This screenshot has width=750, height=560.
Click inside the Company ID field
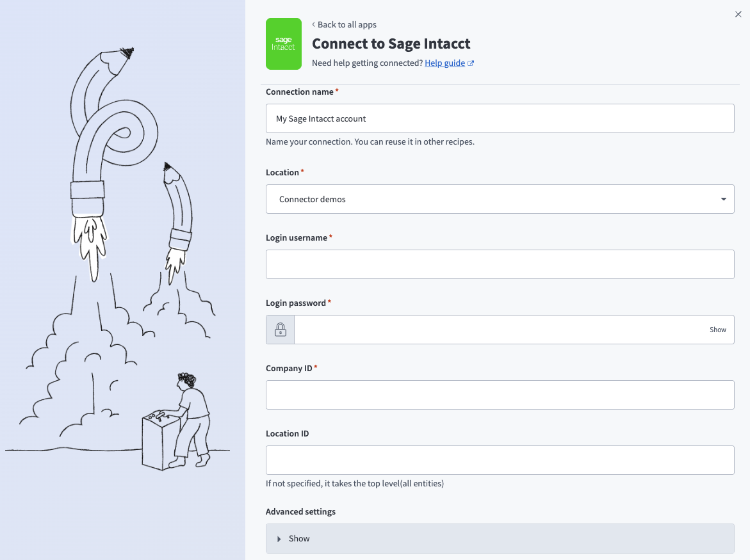[500, 395]
